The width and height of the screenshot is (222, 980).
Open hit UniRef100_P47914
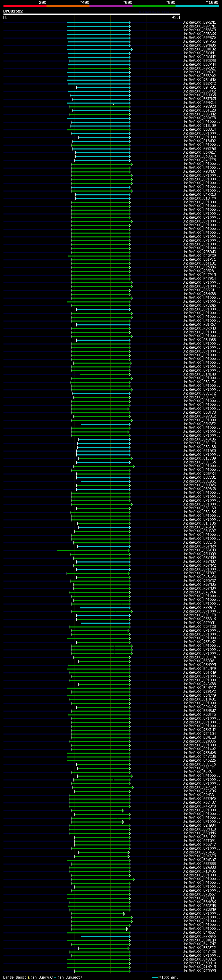click(199, 278)
